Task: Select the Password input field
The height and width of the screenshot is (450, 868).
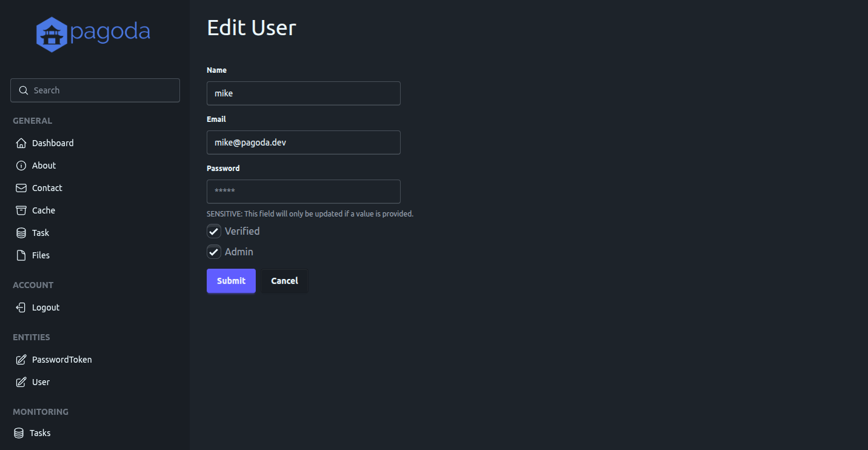Action: [x=303, y=192]
